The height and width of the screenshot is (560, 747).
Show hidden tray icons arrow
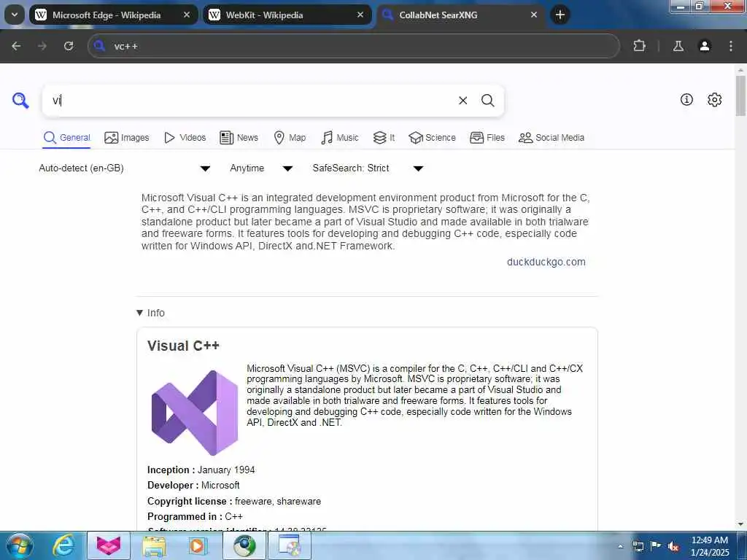(620, 546)
